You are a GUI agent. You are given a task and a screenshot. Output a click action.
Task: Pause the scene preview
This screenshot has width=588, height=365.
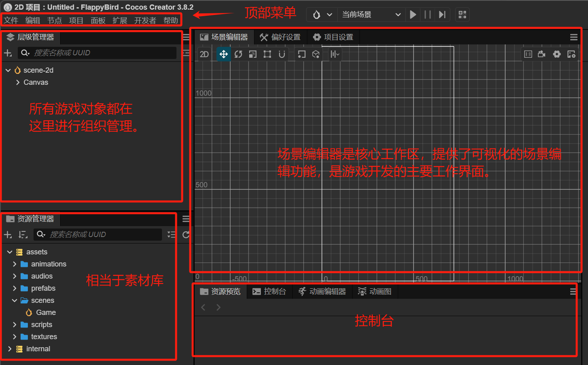(427, 15)
